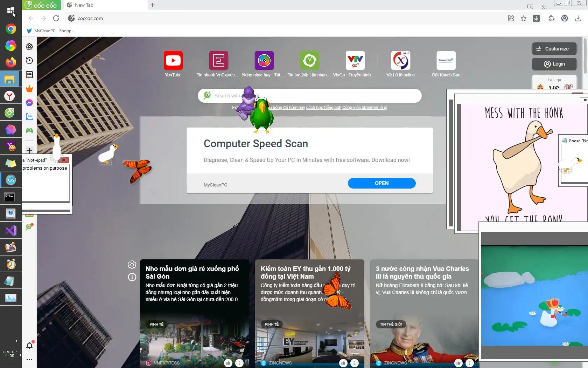Open the 'Công việc streamer là gì' link
The height and width of the screenshot is (368, 588).
pyautogui.click(x=365, y=108)
